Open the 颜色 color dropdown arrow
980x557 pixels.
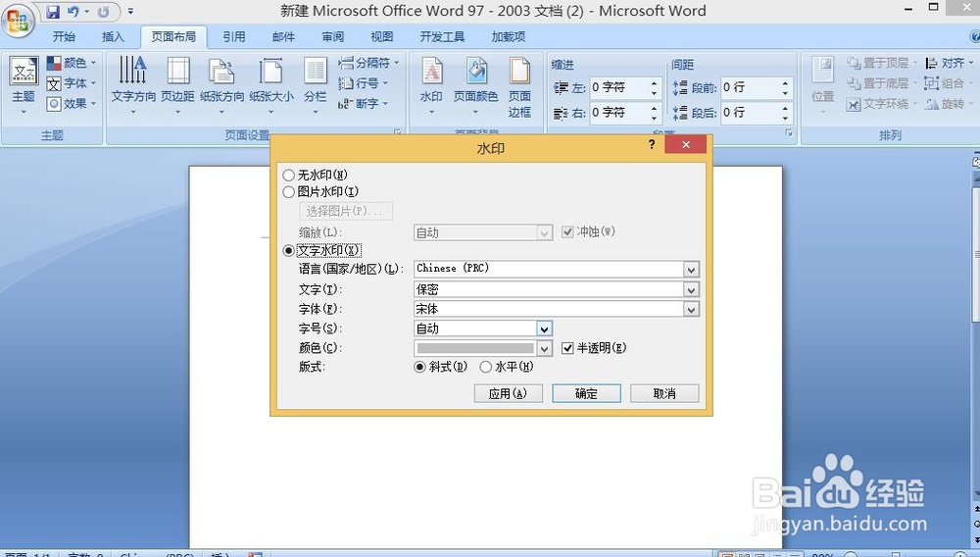point(544,348)
